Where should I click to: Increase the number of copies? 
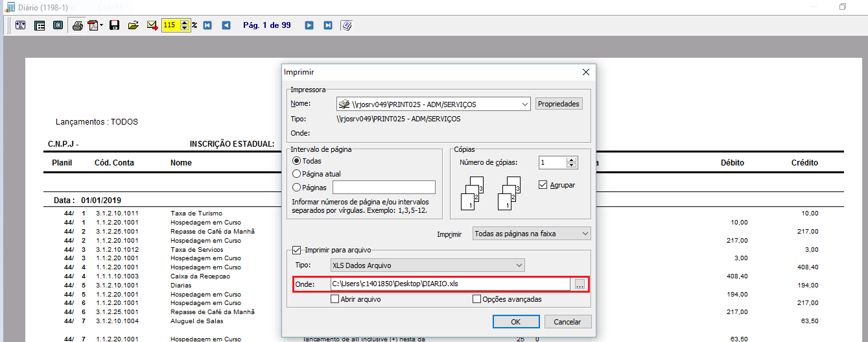tap(571, 160)
